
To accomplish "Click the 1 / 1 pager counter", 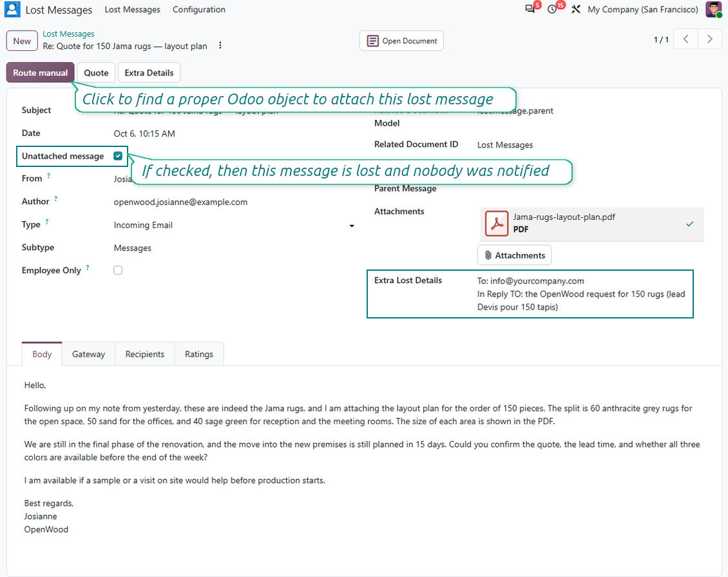I will click(x=661, y=39).
